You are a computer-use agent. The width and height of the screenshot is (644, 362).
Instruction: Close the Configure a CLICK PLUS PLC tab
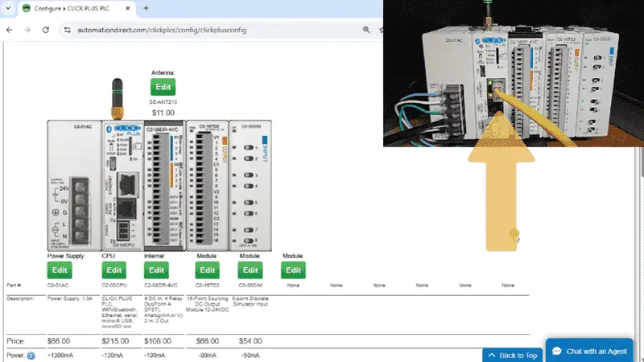(128, 8)
